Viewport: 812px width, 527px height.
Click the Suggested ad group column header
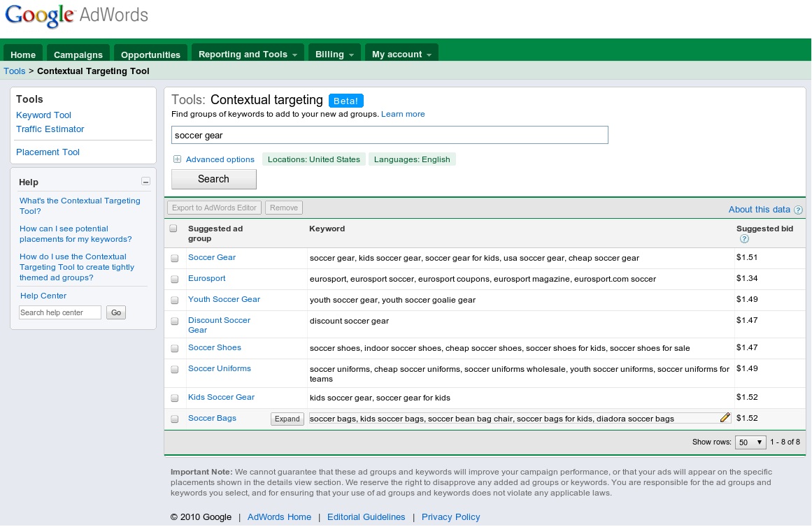215,233
